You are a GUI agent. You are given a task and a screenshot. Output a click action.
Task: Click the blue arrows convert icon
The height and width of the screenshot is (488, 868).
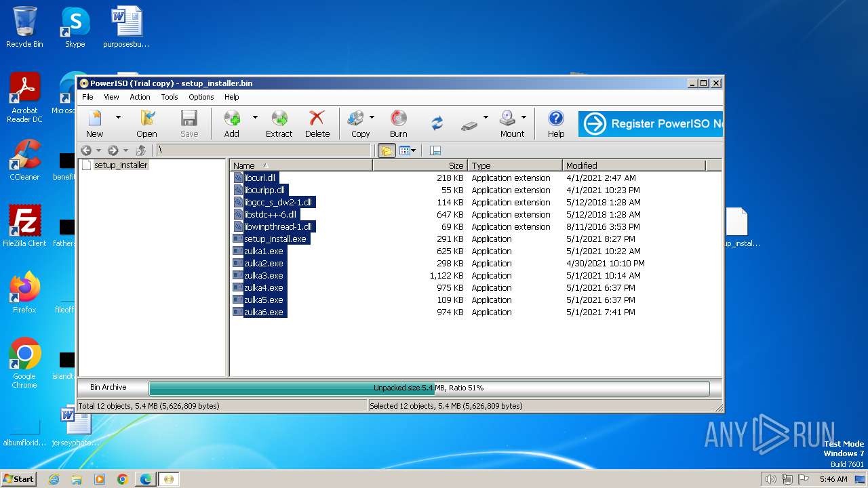point(437,123)
